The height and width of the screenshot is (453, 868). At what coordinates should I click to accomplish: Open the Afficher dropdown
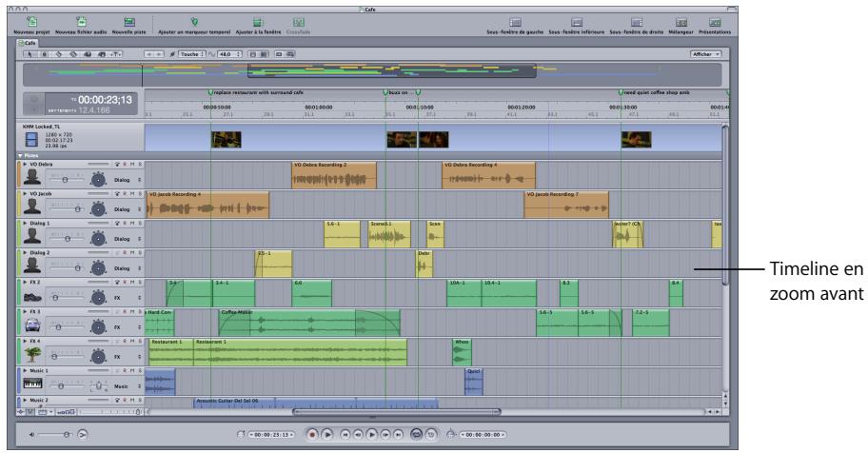tap(706, 54)
